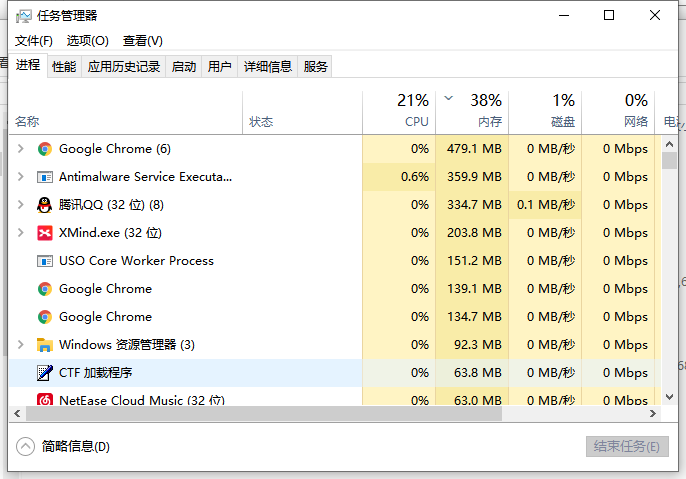Expand the Google Chrome (6) process group
686x479 pixels.
[x=21, y=149]
